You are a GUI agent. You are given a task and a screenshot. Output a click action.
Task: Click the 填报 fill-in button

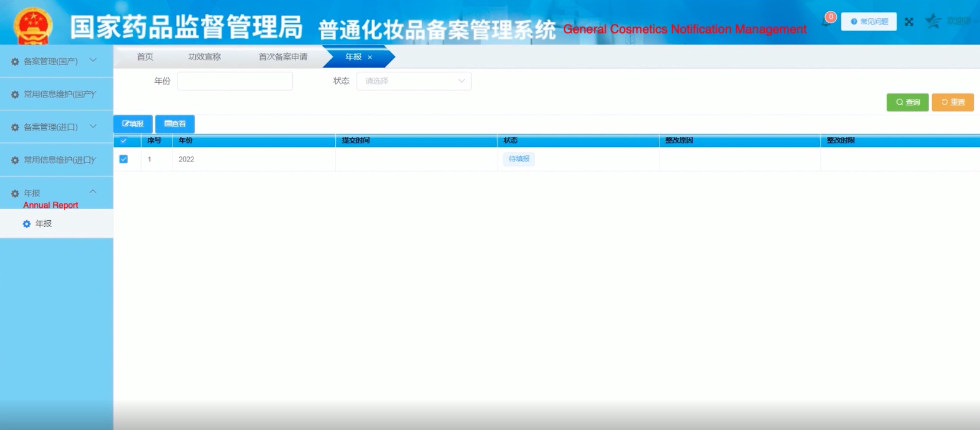(x=133, y=124)
